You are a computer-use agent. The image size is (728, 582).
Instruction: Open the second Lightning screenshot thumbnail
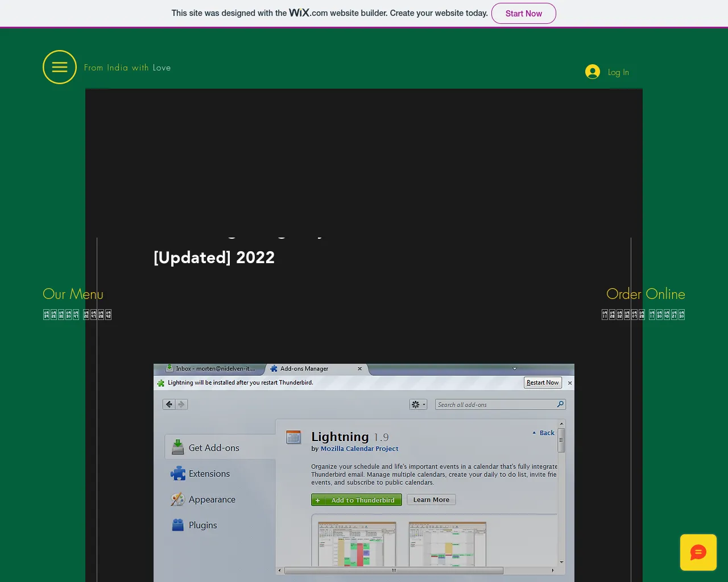point(448,544)
